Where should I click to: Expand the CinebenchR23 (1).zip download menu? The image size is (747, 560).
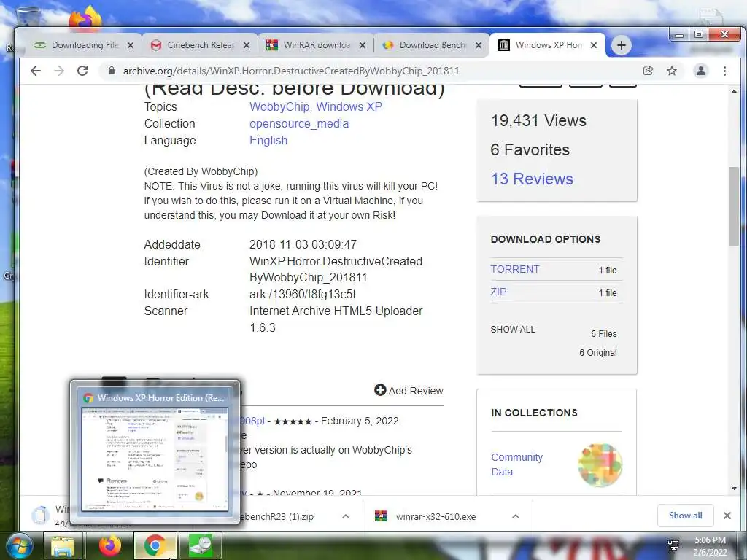346,516
